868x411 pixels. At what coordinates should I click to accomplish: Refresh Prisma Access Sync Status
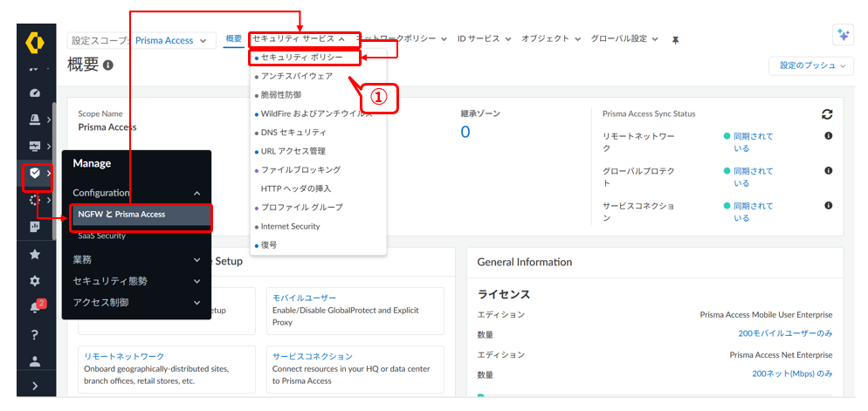click(827, 114)
